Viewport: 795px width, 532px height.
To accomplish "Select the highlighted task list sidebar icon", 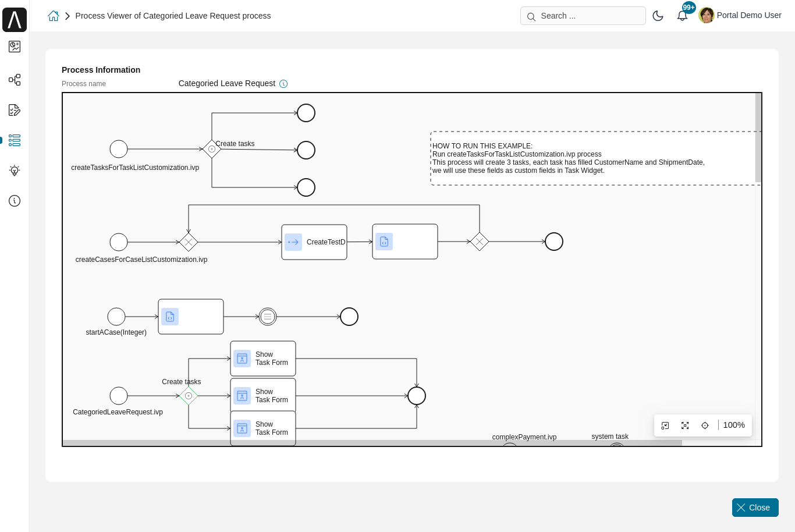I will point(15,140).
